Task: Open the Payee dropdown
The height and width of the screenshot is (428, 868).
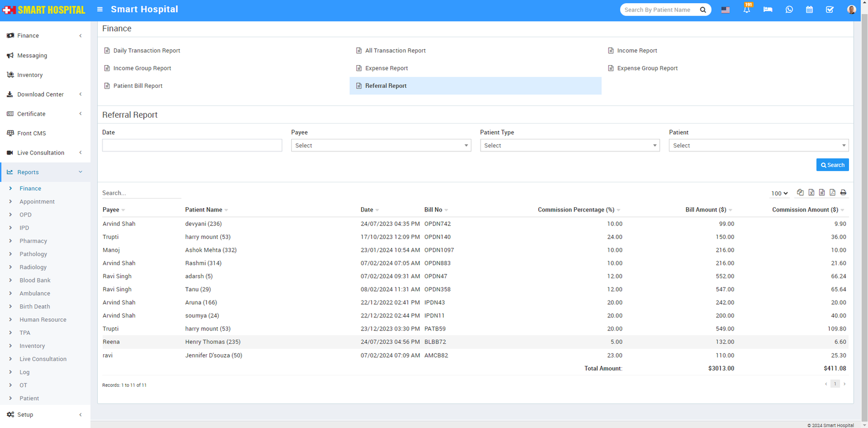Action: [x=381, y=145]
